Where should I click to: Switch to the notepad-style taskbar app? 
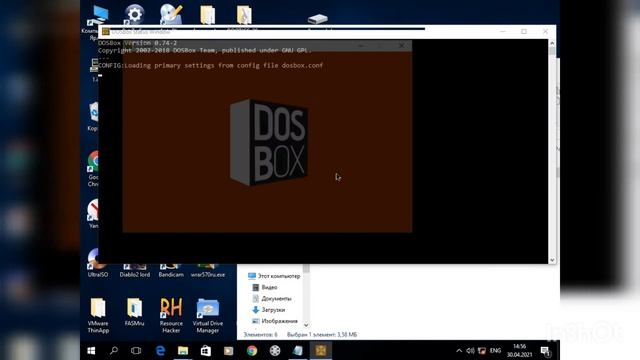coord(298,351)
